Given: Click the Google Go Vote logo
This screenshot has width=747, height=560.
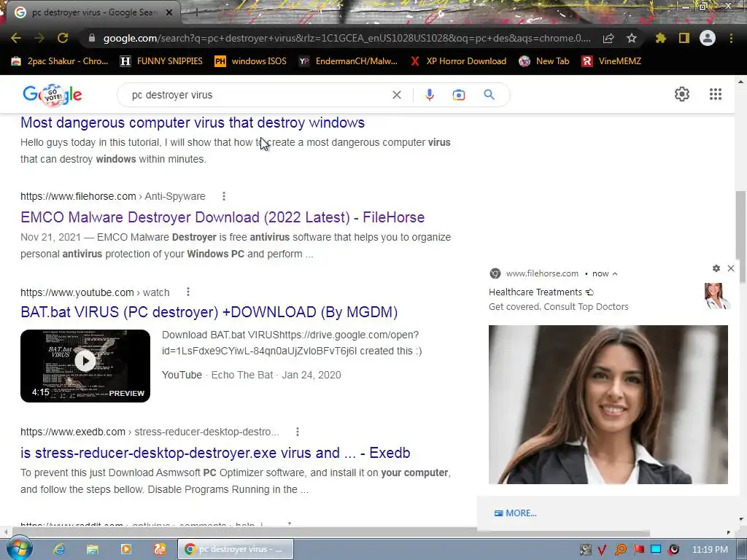Looking at the screenshot, I should [x=53, y=95].
